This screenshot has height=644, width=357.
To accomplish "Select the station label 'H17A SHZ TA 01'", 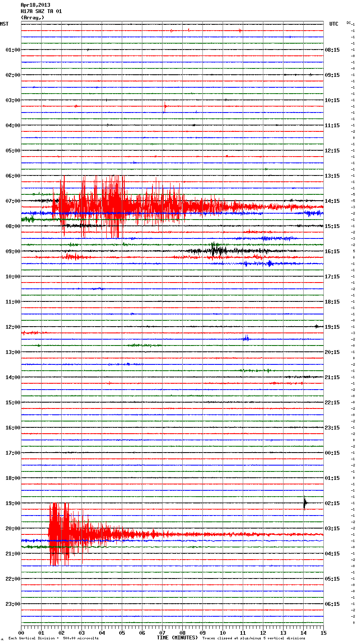I will tap(41, 11).
